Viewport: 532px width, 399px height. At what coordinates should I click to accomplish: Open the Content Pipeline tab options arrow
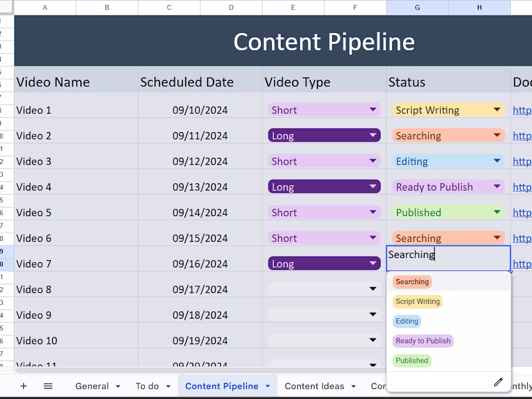267,386
